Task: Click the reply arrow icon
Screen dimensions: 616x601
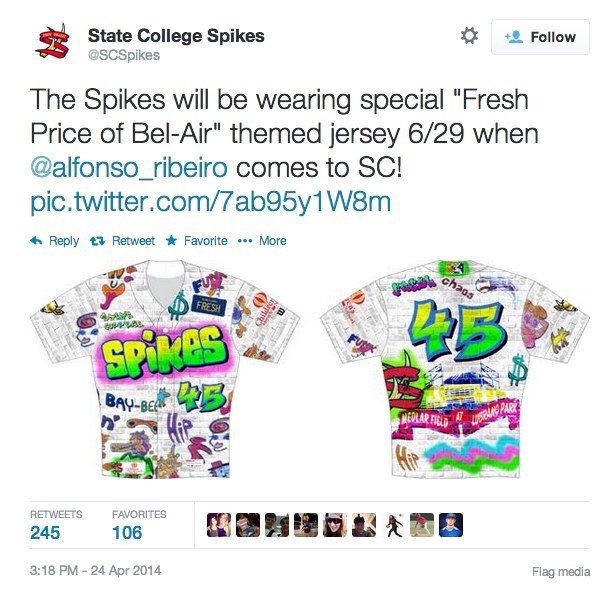Action: click(36, 241)
